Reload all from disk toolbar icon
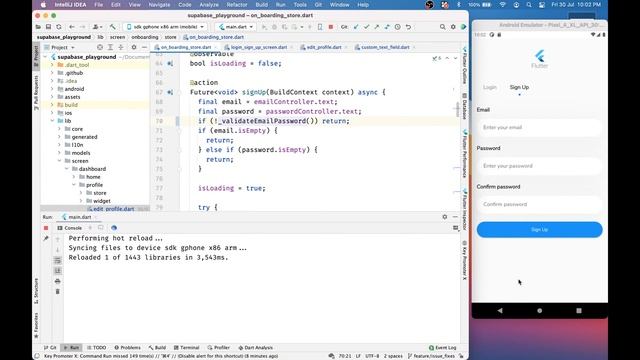 coord(59,27)
